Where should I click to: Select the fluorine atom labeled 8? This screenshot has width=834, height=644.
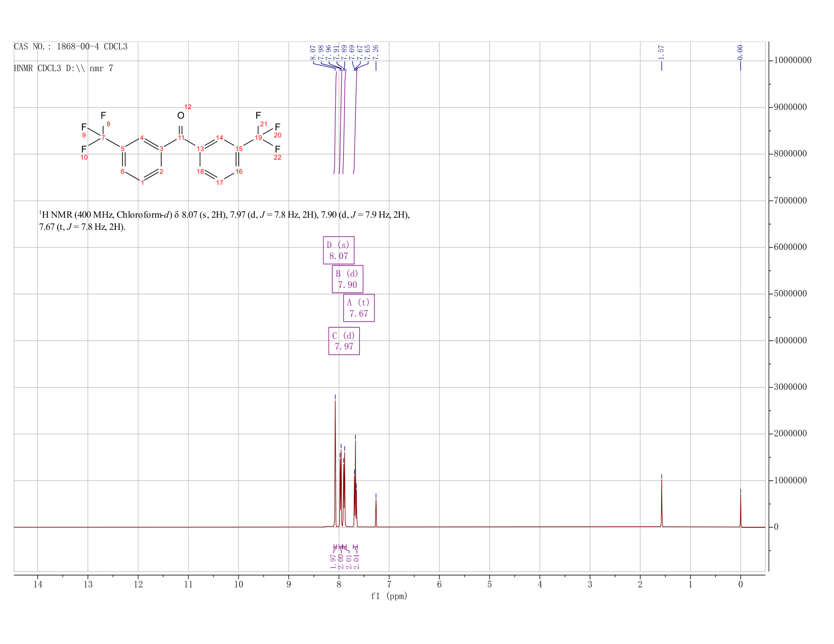pyautogui.click(x=103, y=116)
